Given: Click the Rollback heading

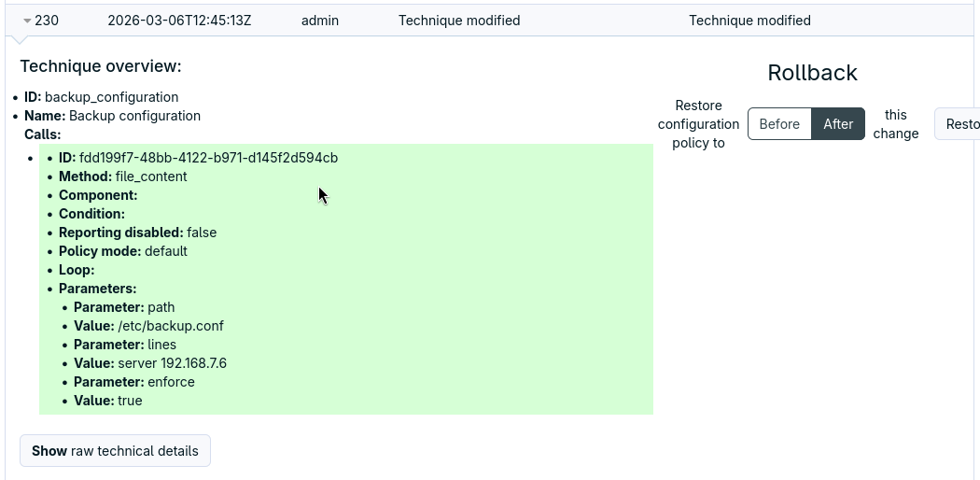Looking at the screenshot, I should pos(812,73).
